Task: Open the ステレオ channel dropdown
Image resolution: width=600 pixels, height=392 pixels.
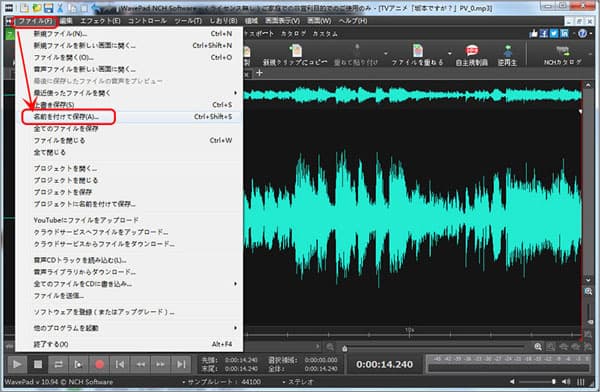Action: [298, 382]
